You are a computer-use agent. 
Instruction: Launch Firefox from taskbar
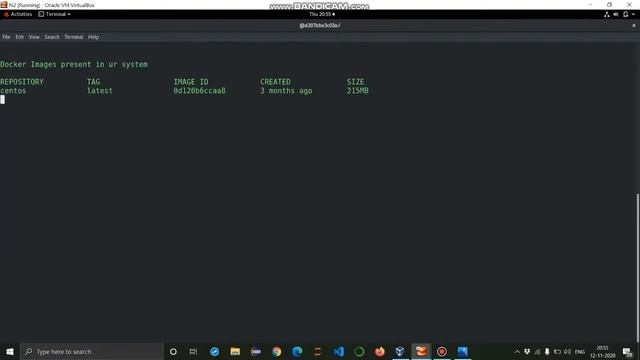pos(380,351)
